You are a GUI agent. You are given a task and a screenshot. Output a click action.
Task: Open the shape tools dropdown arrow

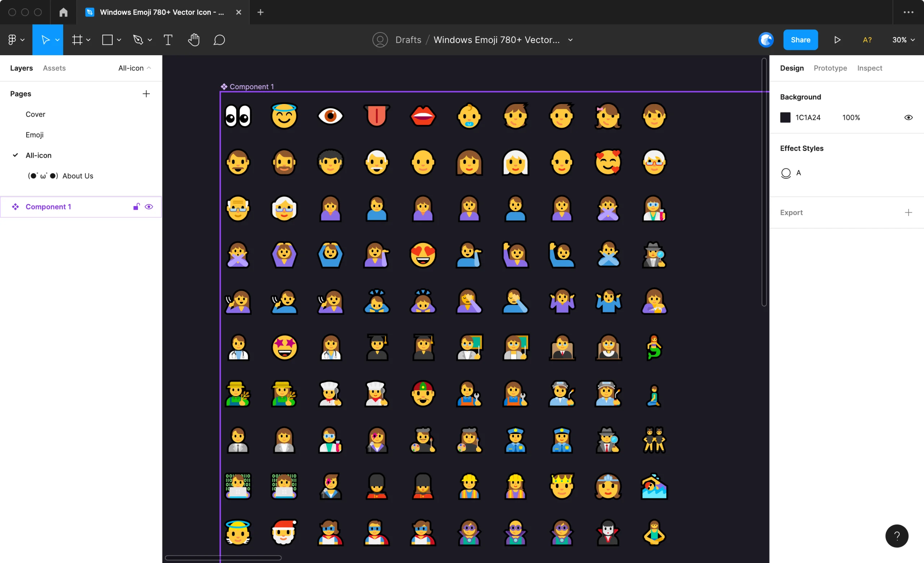tap(119, 40)
